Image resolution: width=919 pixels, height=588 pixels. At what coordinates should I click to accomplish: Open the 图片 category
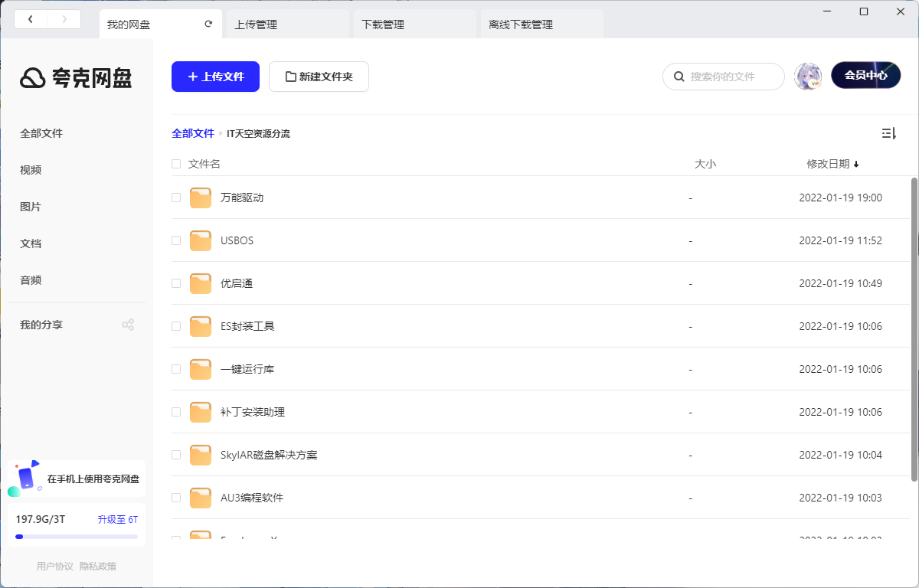pos(31,206)
